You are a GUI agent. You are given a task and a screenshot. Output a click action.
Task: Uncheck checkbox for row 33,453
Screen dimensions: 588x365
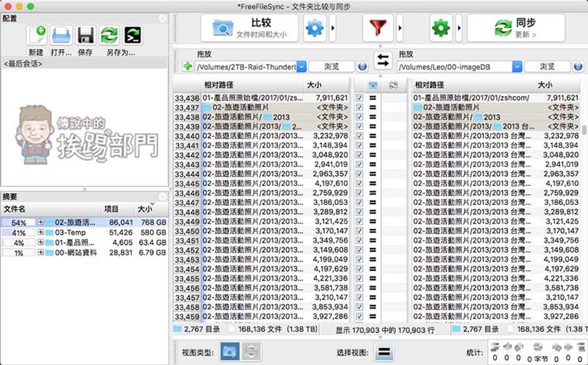coord(359,259)
